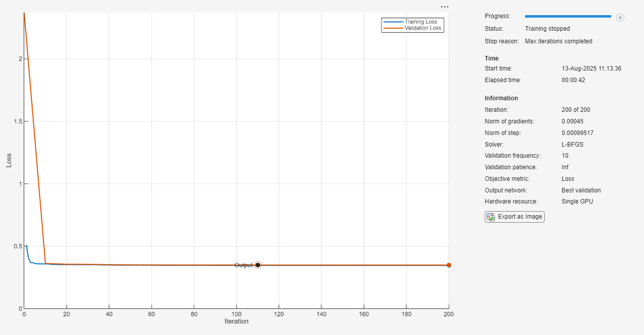Click the stop training button beside progress bar

pyautogui.click(x=620, y=18)
